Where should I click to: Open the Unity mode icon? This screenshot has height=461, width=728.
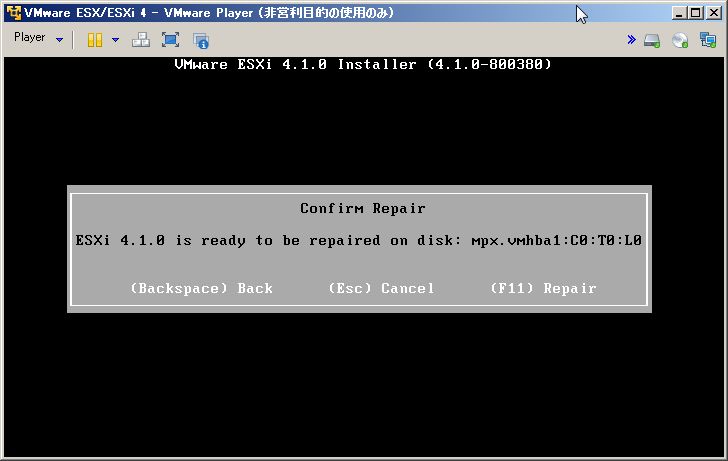[201, 40]
